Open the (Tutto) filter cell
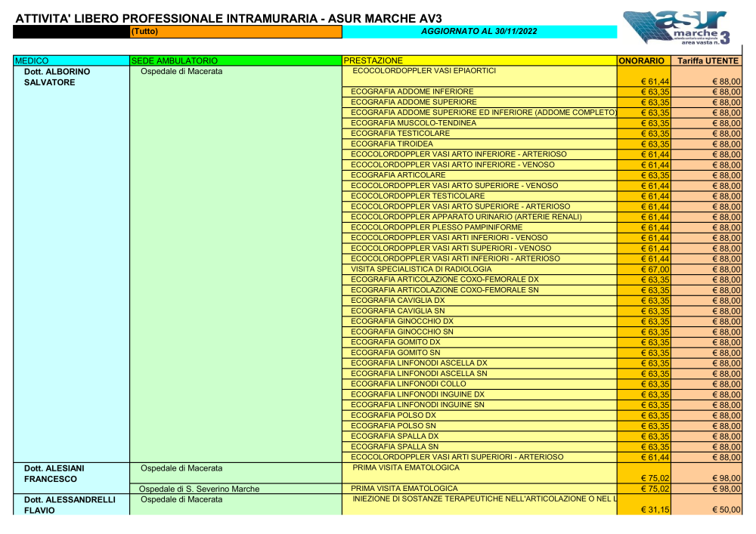The height and width of the screenshot is (534, 756). [235, 32]
